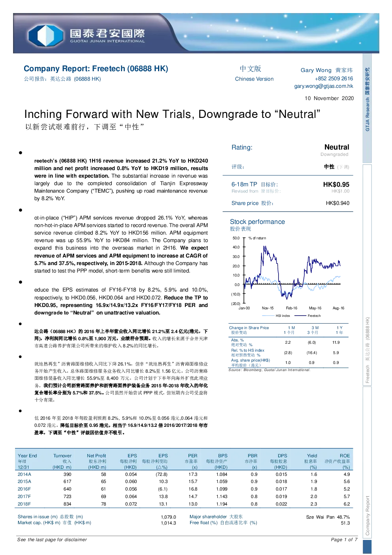The image size is (392, 555).
Task: Click the Stock performance heading
Action: [257, 222]
